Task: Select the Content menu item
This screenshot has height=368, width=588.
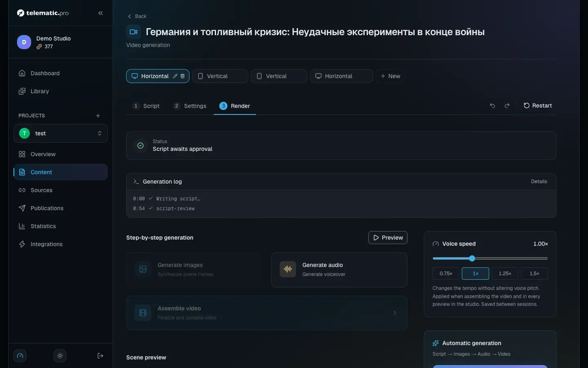Action: coord(60,172)
